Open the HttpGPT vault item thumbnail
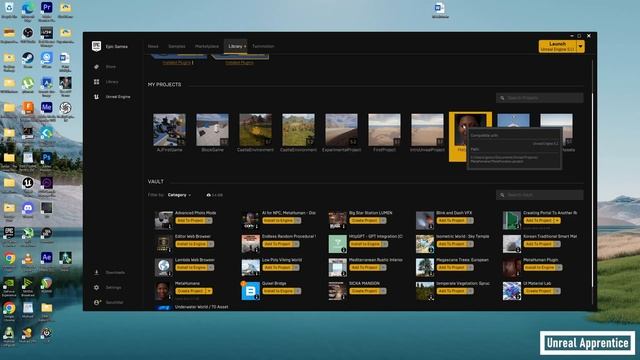640x360 pixels. point(338,244)
